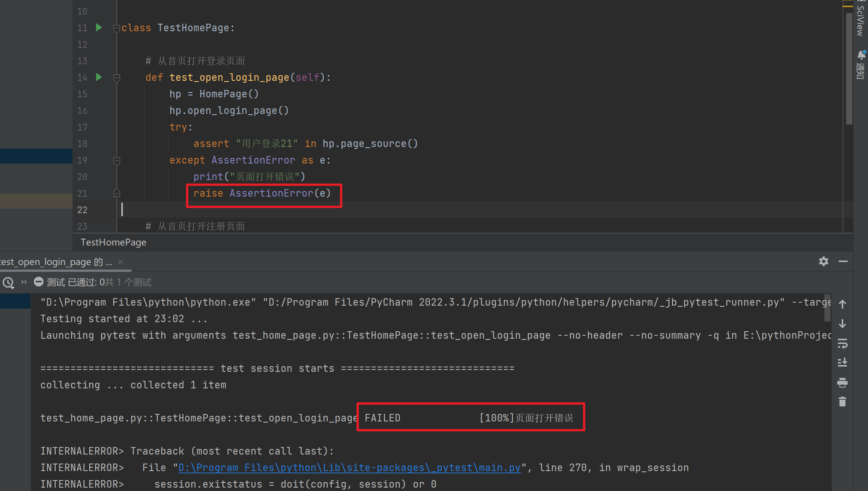Open run panel settings gear

824,261
